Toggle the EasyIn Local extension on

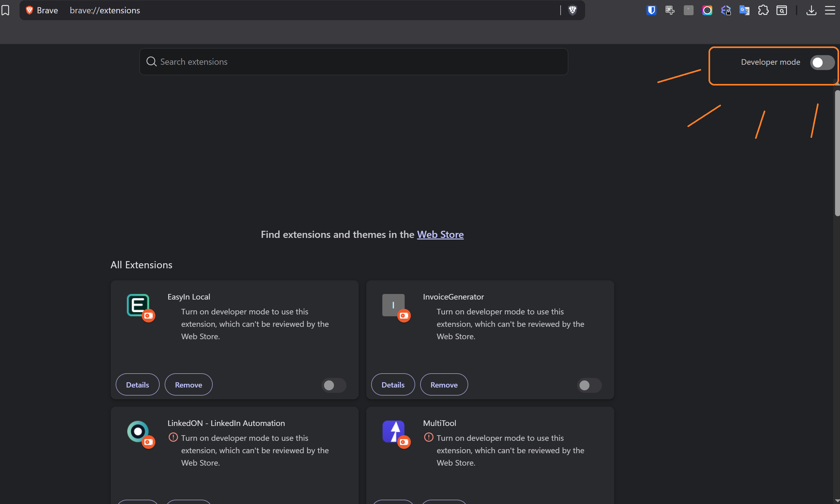tap(334, 385)
